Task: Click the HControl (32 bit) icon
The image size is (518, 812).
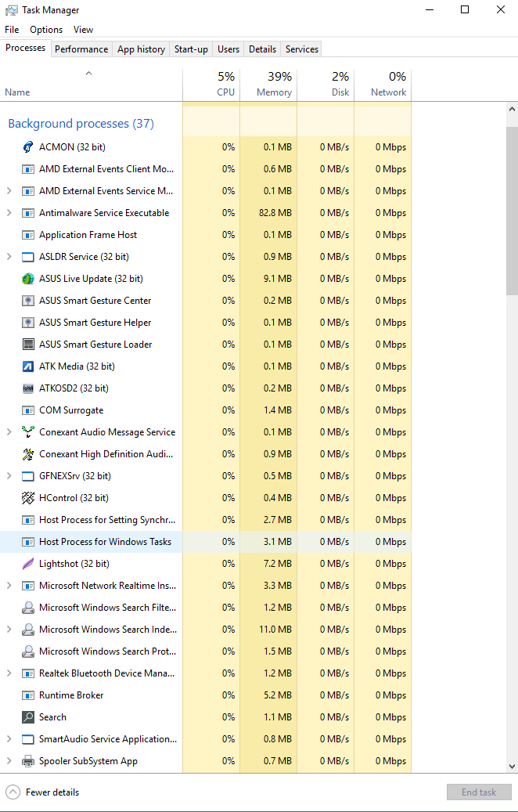Action: click(28, 498)
